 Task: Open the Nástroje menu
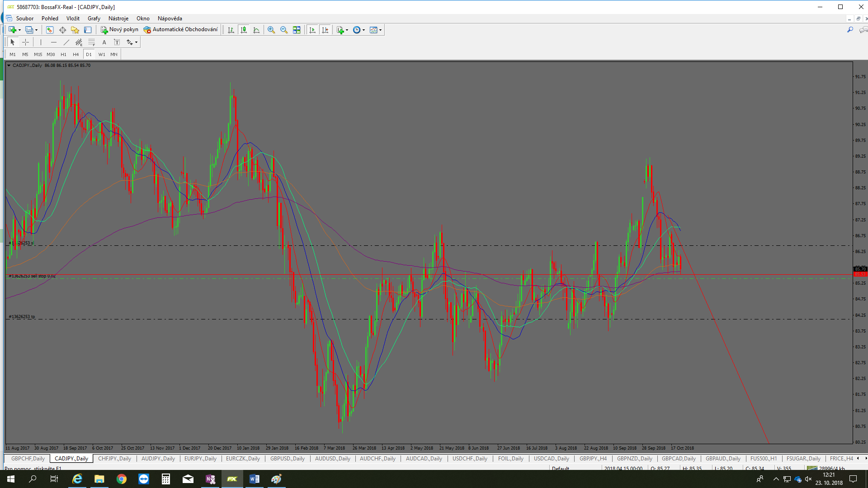tap(118, 19)
